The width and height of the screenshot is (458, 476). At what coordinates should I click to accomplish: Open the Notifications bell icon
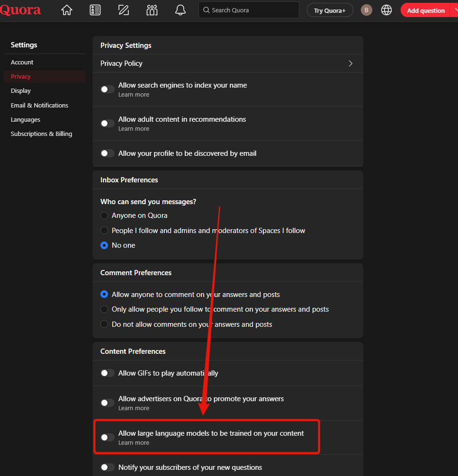[x=180, y=10]
